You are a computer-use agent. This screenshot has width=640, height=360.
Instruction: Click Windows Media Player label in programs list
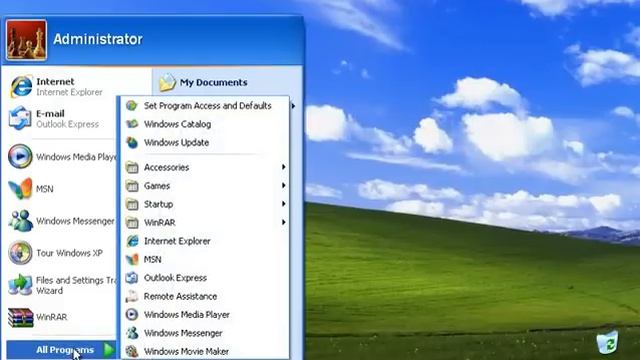pyautogui.click(x=187, y=315)
